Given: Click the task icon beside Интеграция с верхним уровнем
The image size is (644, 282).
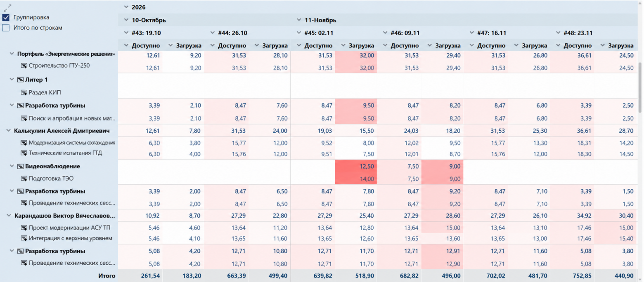Looking at the screenshot, I should (x=24, y=238).
